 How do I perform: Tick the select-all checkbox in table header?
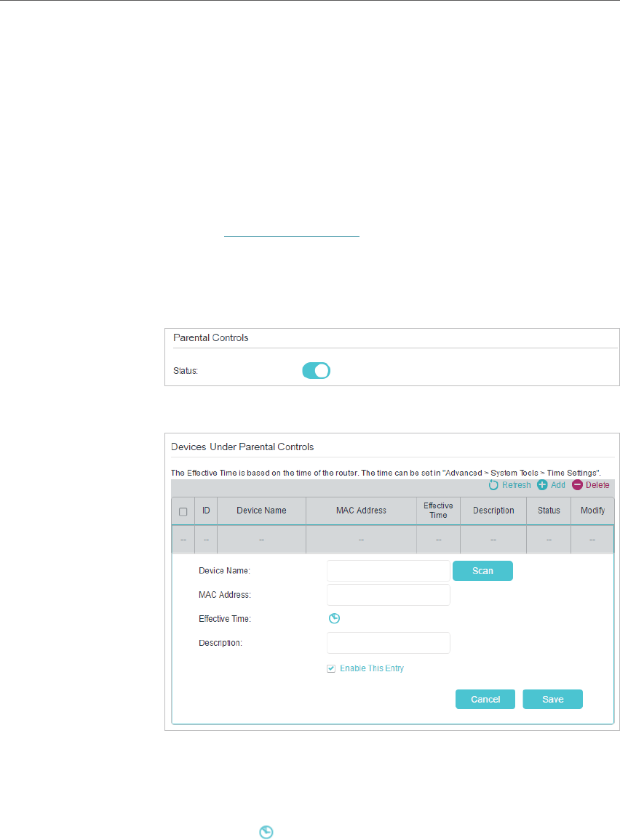(183, 511)
